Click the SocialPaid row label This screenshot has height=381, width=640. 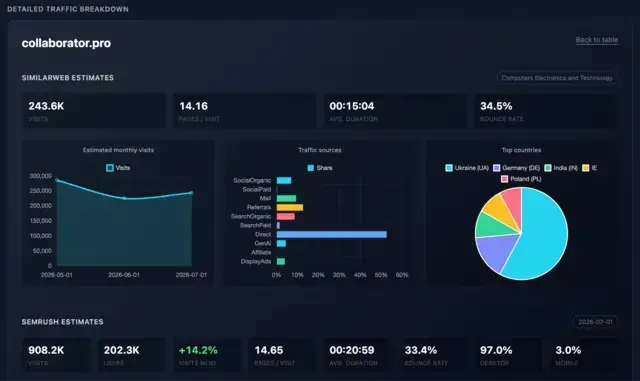click(x=257, y=189)
